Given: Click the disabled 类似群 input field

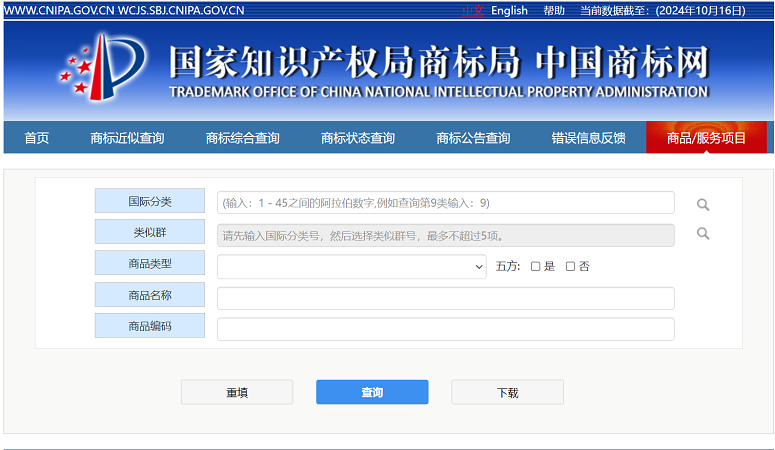Looking at the screenshot, I should point(446,235).
